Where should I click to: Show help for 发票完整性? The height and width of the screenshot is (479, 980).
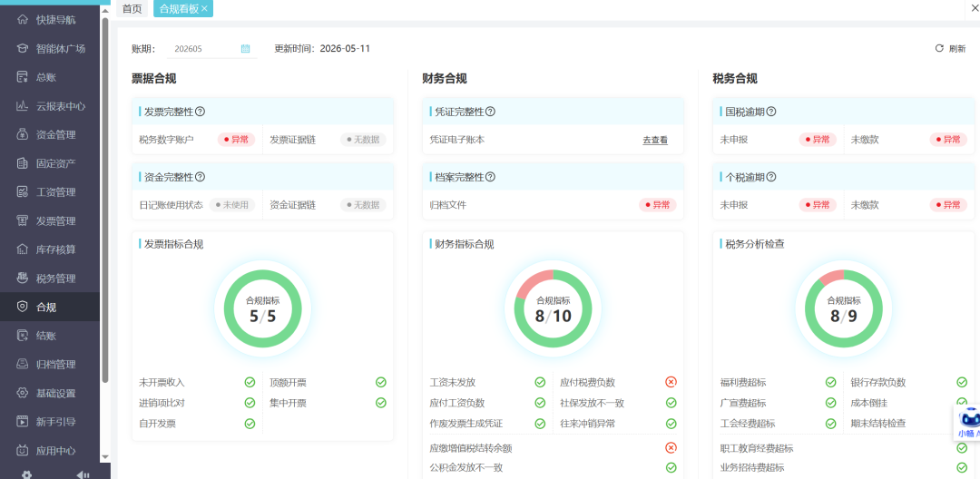(200, 112)
